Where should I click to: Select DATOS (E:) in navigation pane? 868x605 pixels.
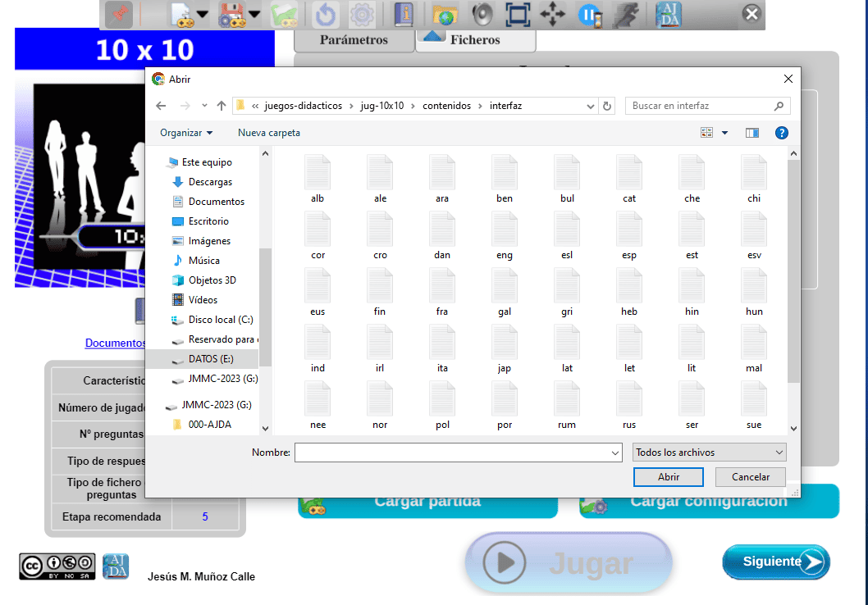click(211, 359)
